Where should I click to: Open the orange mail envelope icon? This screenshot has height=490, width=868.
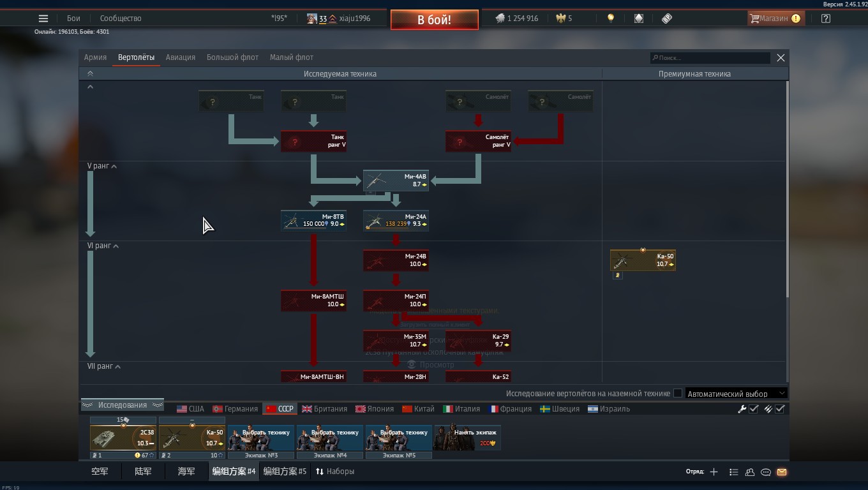pos(782,472)
